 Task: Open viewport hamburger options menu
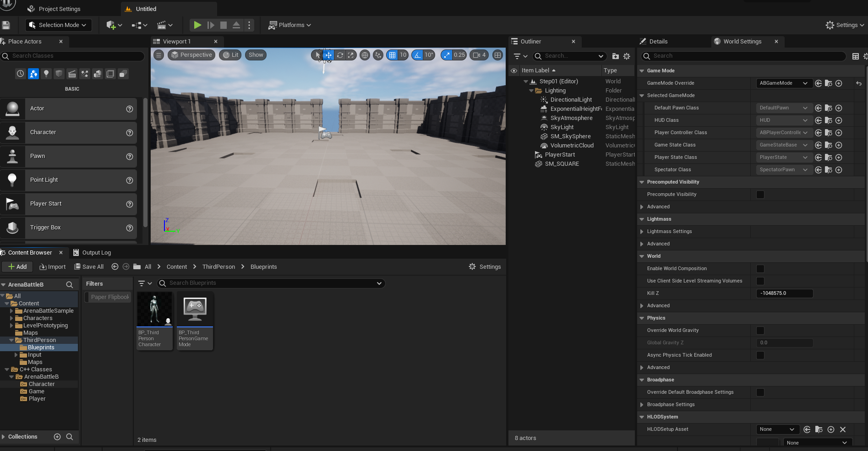coord(158,55)
